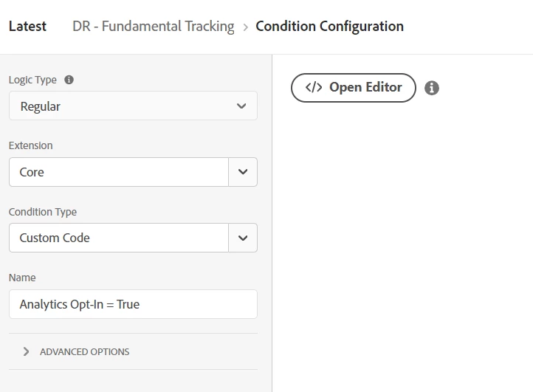
Task: Click the Name field label
Action: click(x=22, y=278)
